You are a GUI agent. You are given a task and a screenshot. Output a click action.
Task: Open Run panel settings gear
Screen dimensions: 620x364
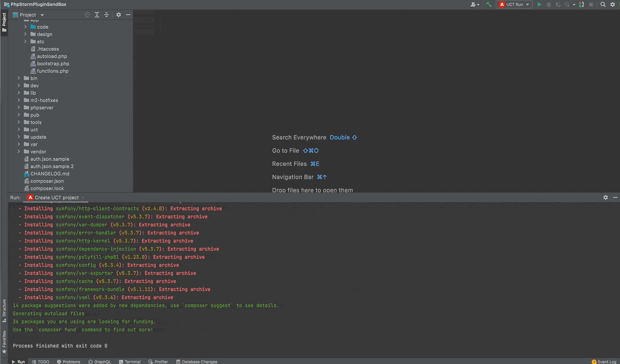(x=606, y=197)
